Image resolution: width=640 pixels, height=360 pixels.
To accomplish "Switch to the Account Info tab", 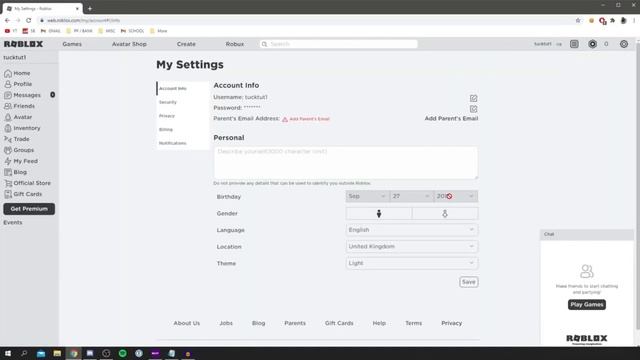I will point(182,89).
